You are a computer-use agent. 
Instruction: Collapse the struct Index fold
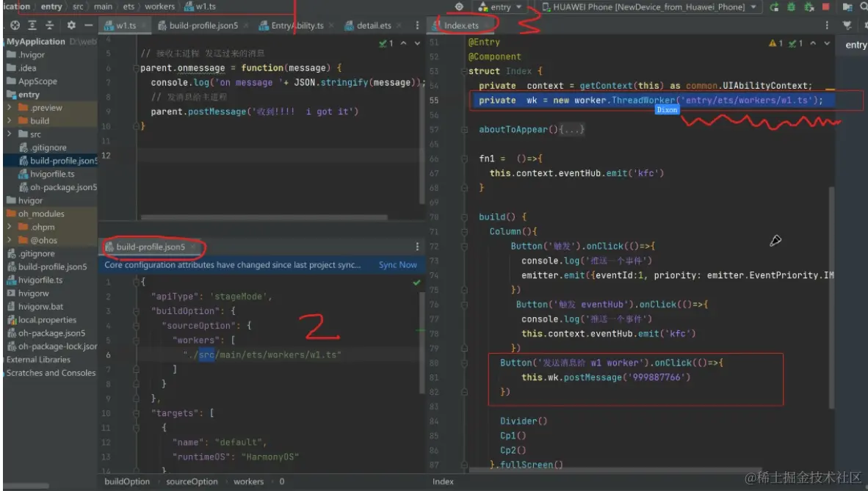click(x=464, y=71)
